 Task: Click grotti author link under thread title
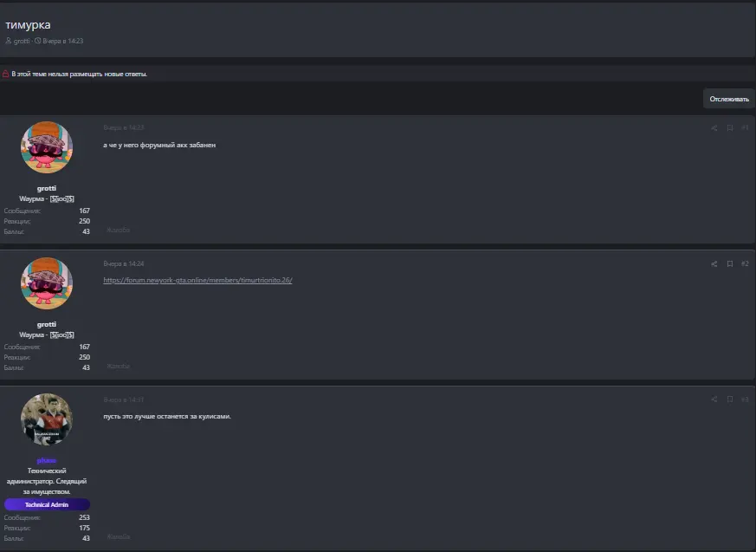pos(22,41)
